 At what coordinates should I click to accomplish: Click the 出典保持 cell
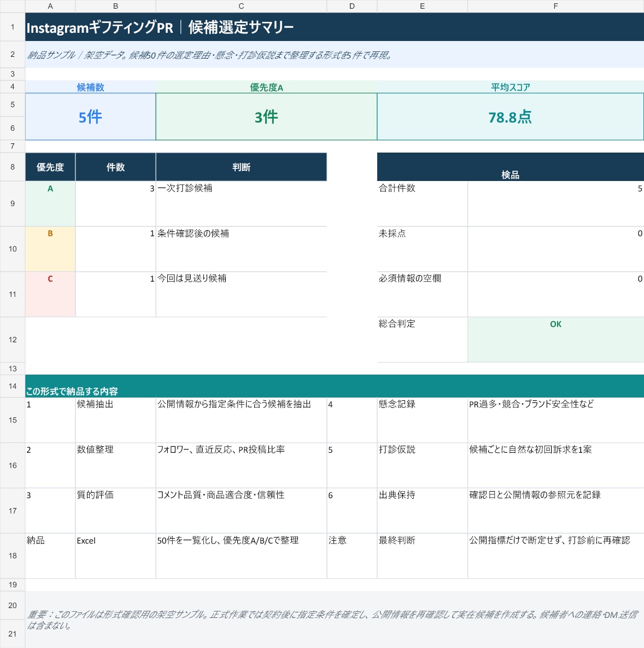pyautogui.click(x=422, y=511)
